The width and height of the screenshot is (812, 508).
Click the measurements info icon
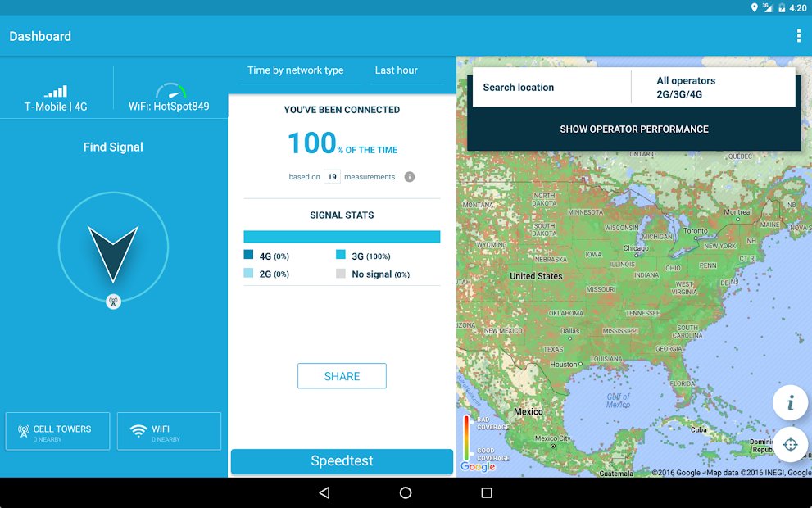tap(410, 177)
